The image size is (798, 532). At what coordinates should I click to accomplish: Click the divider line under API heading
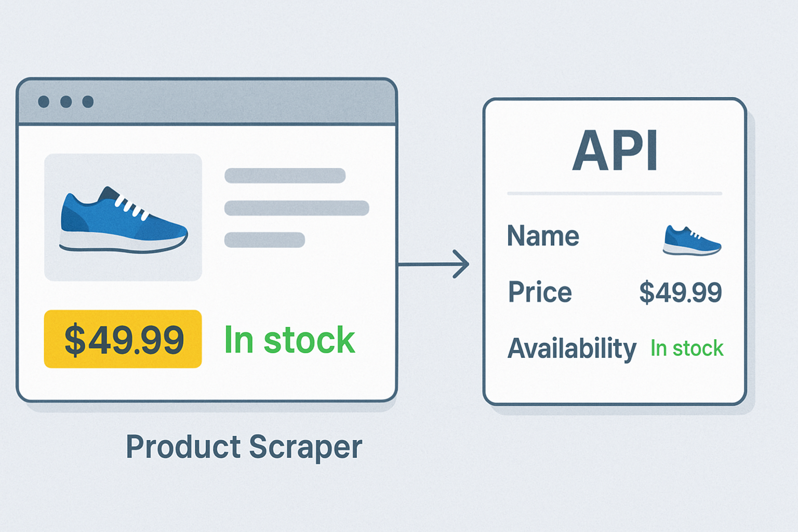615,193
